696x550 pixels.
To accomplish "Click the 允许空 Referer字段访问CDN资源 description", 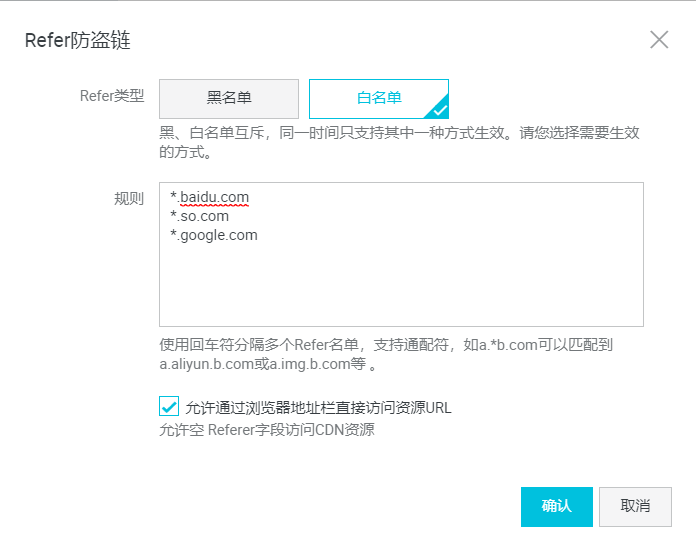I will pos(267,431).
